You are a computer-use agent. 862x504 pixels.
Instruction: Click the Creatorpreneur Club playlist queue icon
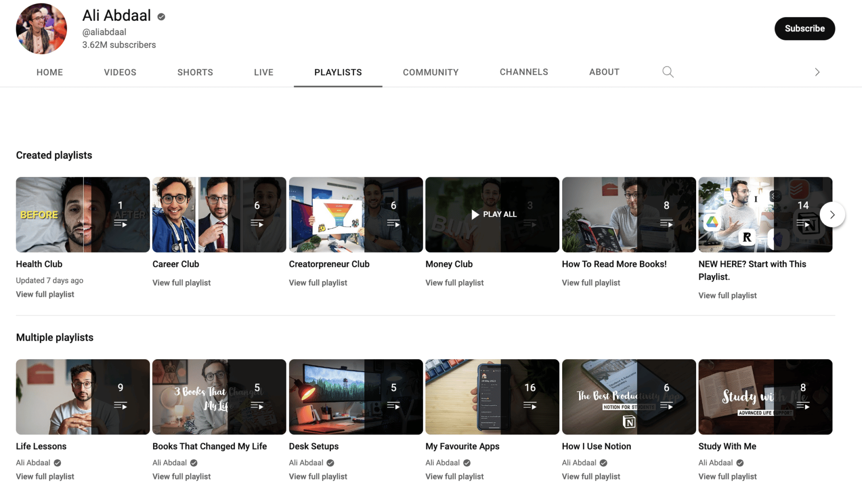pos(393,223)
